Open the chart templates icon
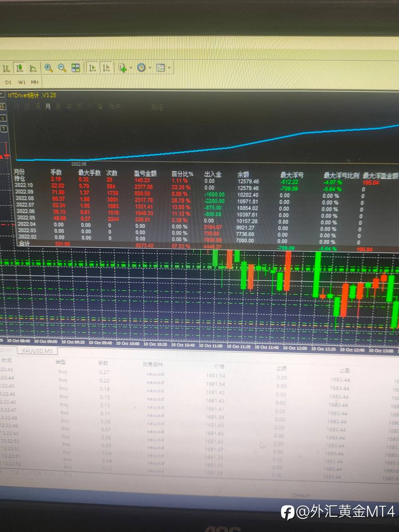Viewport: 399px width, 532px height. [x=160, y=67]
